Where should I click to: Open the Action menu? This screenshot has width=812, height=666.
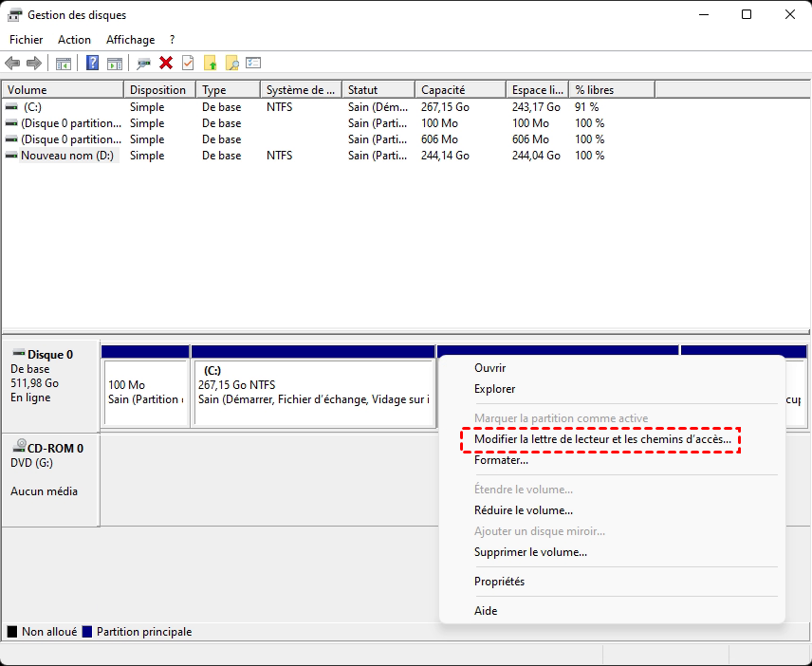74,40
